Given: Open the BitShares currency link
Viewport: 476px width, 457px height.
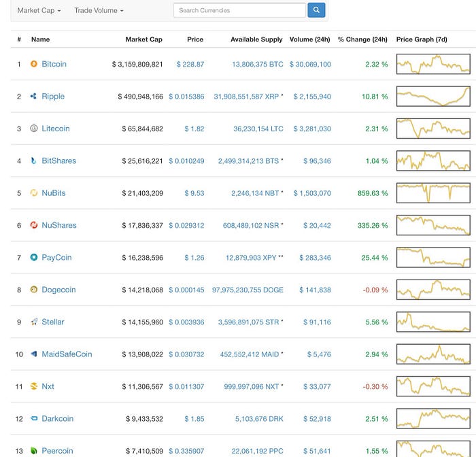Looking at the screenshot, I should (58, 160).
